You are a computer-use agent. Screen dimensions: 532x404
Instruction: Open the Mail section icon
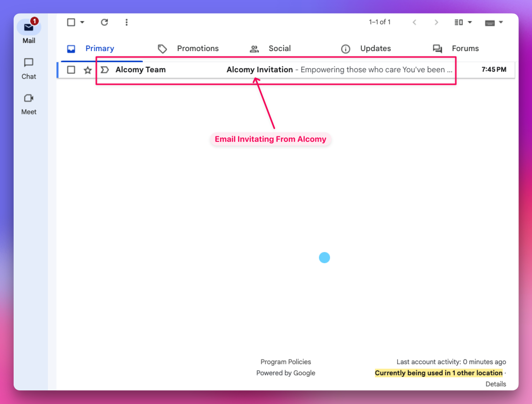tap(29, 27)
